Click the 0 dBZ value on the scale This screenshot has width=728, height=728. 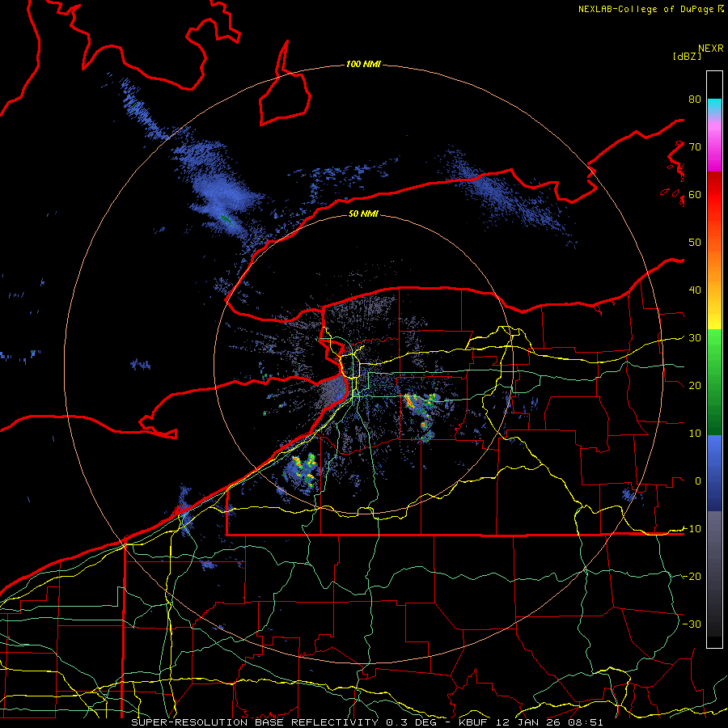pyautogui.click(x=698, y=481)
